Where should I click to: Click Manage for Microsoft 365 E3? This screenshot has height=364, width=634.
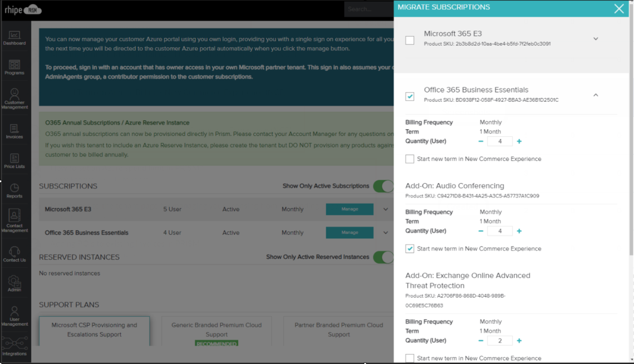[x=350, y=209]
